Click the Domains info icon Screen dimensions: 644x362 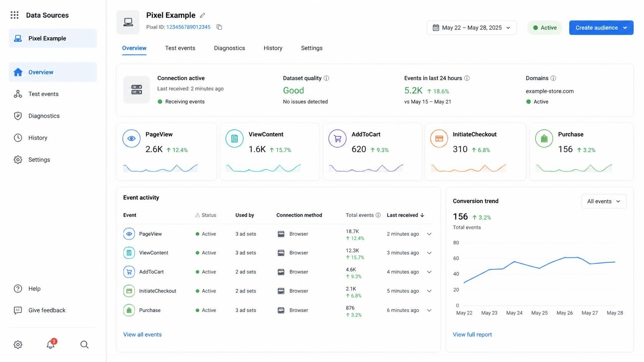553,78
